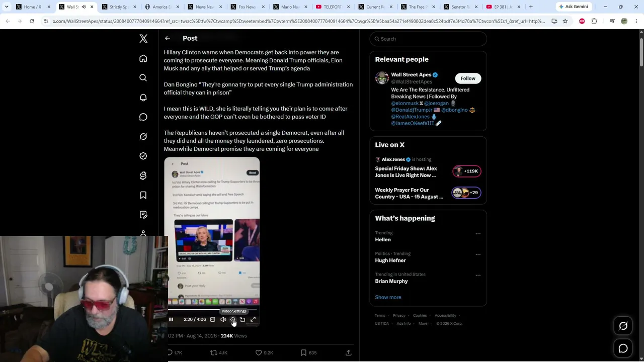Open the @JamesOKeefeIII mention link
Viewport: 644px width, 362px height.
pos(413,123)
